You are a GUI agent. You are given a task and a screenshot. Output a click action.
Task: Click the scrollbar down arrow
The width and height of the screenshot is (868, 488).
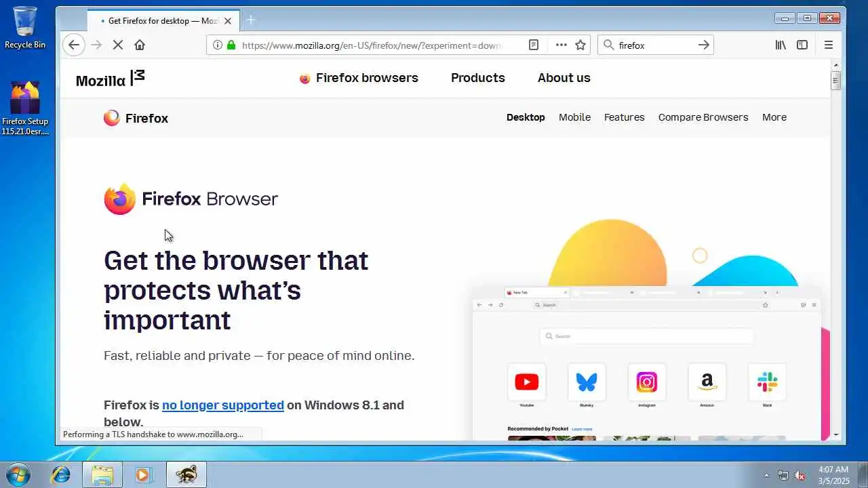pos(836,434)
